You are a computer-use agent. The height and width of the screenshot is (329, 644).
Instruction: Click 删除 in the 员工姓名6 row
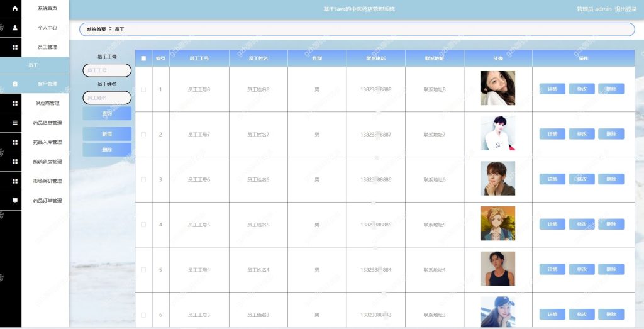(611, 179)
